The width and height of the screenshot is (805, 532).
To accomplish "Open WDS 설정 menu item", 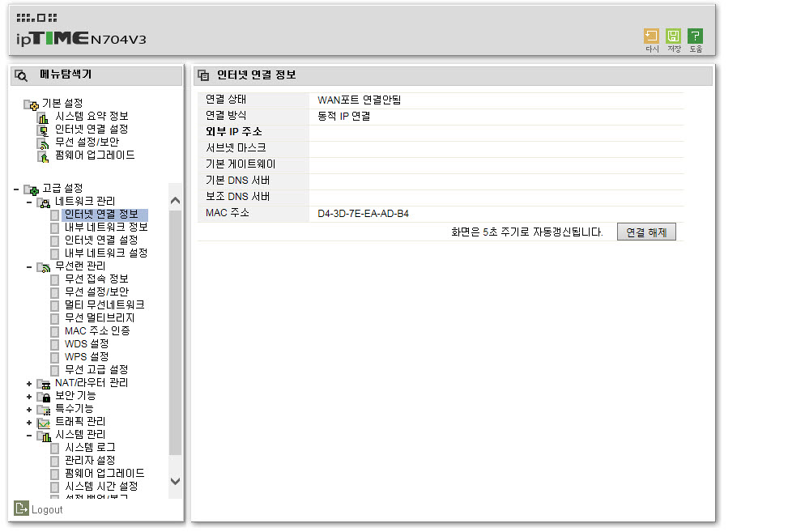I will (x=86, y=343).
